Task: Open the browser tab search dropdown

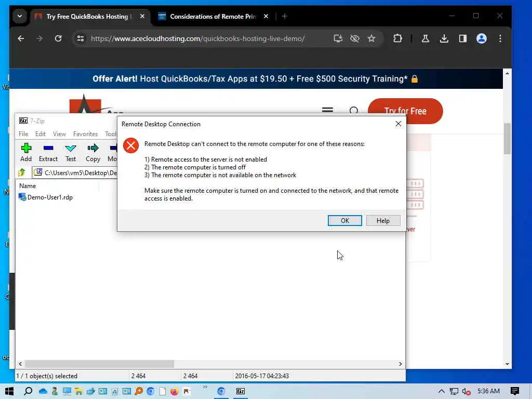Action: pos(20,16)
